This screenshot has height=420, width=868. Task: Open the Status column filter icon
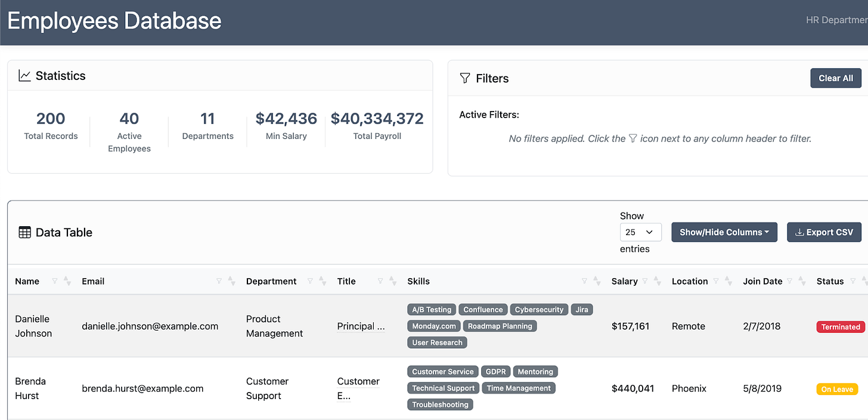coord(853,281)
